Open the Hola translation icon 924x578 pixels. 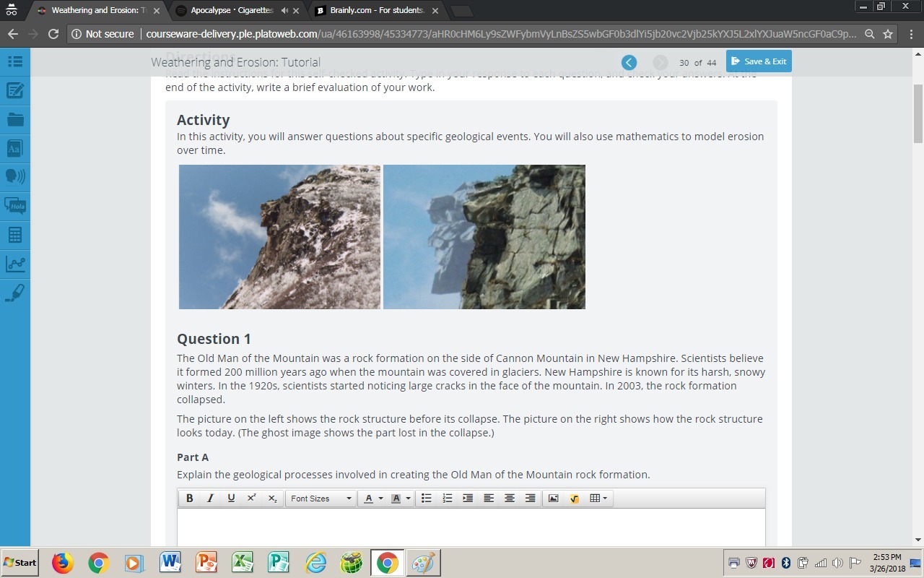click(x=15, y=205)
